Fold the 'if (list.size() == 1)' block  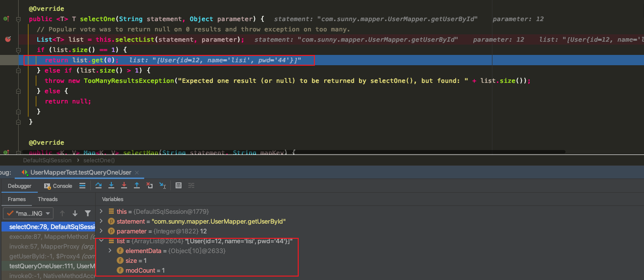click(19, 50)
